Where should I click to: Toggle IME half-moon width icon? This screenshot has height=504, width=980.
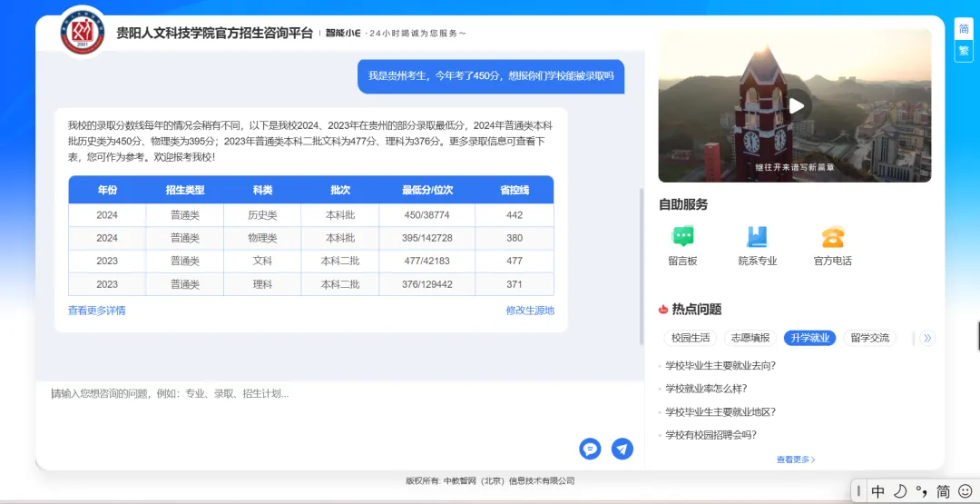[899, 492]
